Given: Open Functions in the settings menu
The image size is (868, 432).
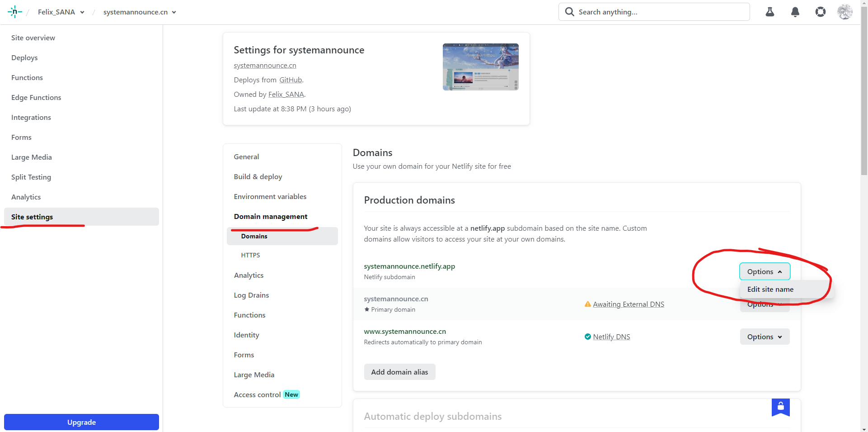Looking at the screenshot, I should (249, 315).
